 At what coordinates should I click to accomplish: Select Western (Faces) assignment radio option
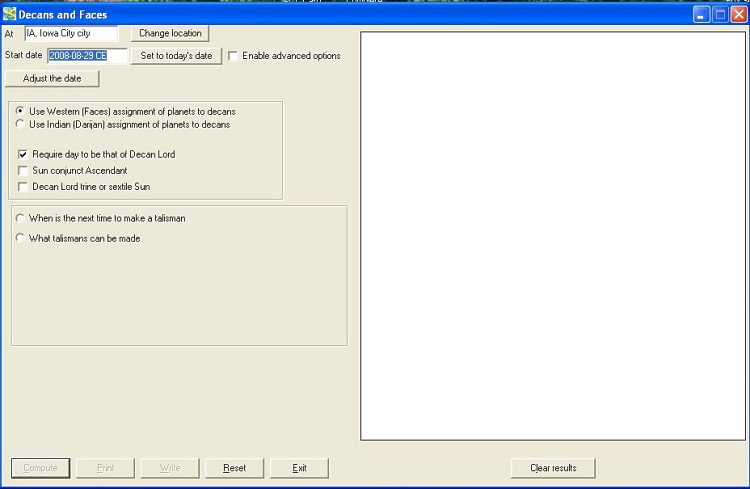(x=20, y=111)
